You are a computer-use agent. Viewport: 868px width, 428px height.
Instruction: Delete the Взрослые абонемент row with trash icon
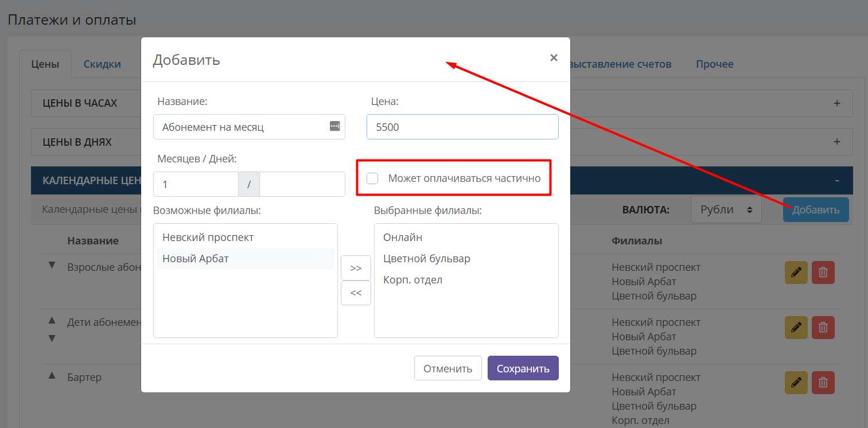(823, 273)
